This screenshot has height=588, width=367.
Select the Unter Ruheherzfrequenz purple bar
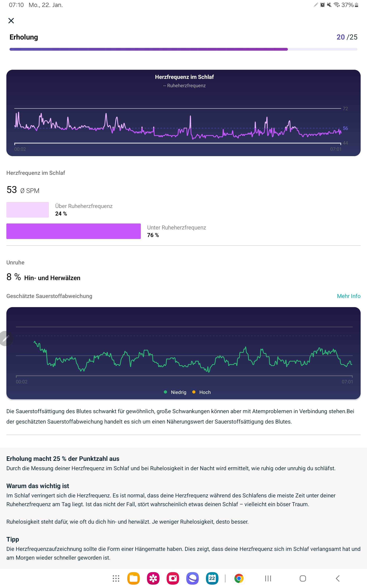(73, 231)
